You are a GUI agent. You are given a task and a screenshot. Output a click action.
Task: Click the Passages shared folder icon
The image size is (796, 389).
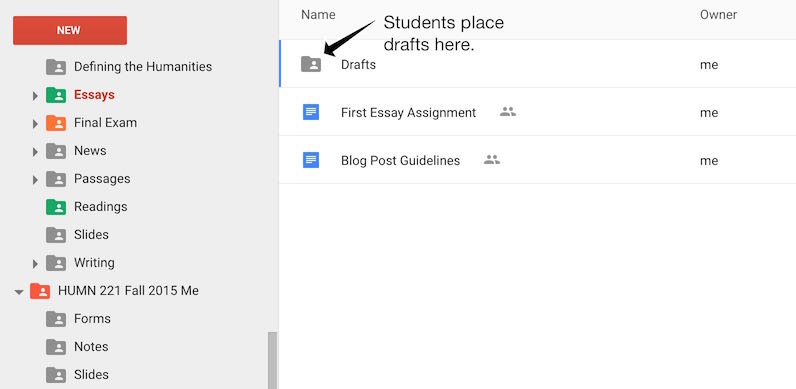(56, 179)
